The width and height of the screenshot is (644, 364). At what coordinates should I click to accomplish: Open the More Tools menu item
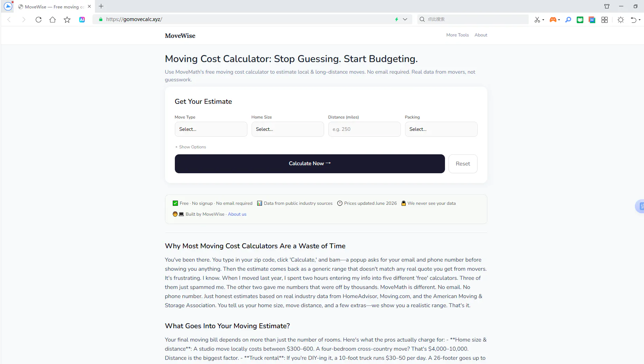(457, 35)
